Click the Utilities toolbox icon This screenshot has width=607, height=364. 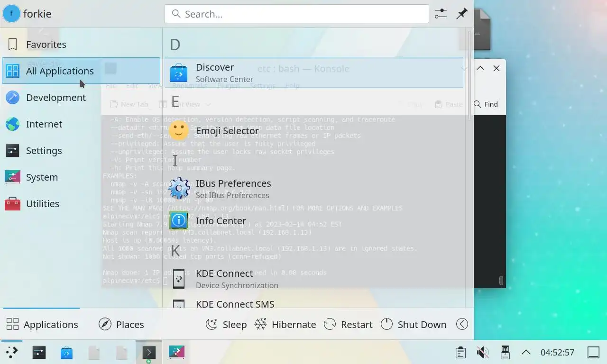coord(12,203)
